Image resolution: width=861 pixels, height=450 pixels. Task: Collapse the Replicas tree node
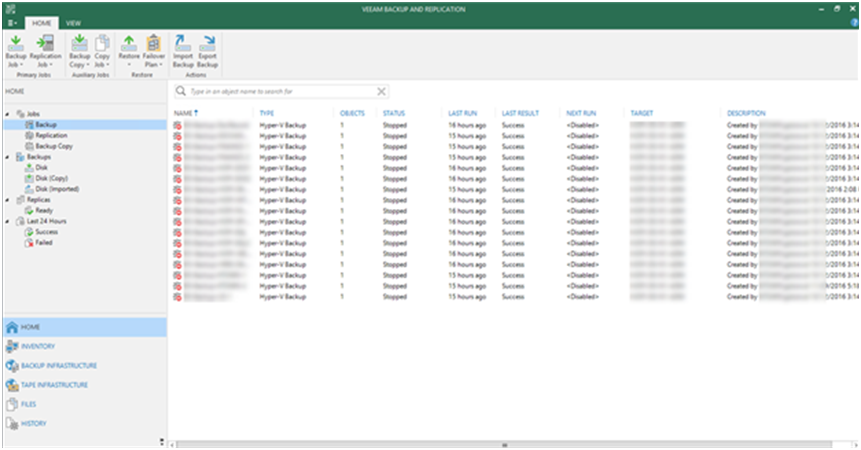(8, 200)
